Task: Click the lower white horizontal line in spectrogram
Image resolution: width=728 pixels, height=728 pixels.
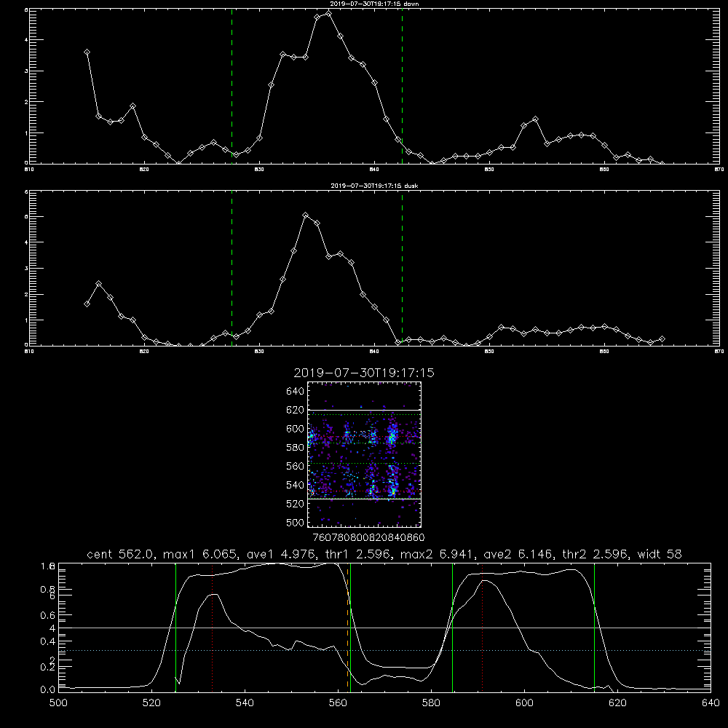Action: click(x=364, y=499)
